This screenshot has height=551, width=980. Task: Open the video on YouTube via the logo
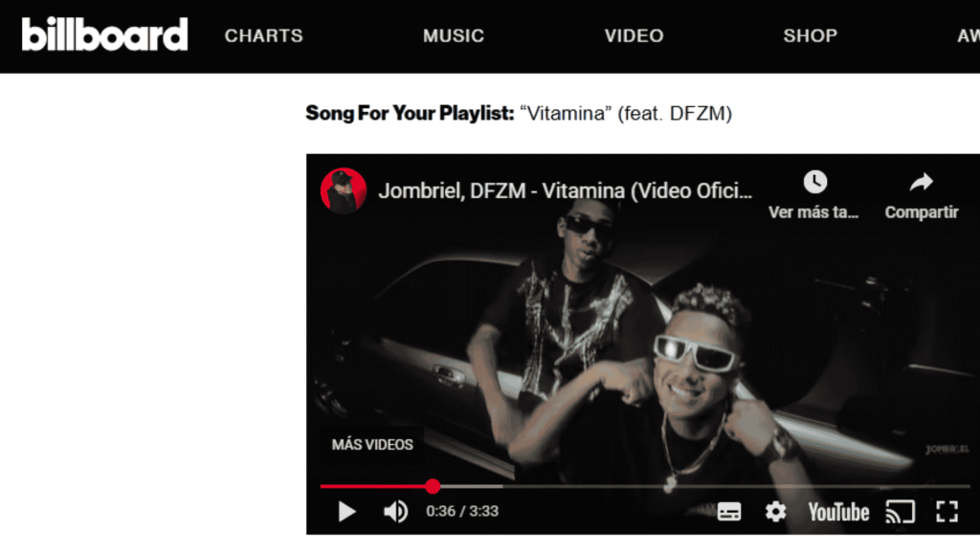click(x=838, y=513)
